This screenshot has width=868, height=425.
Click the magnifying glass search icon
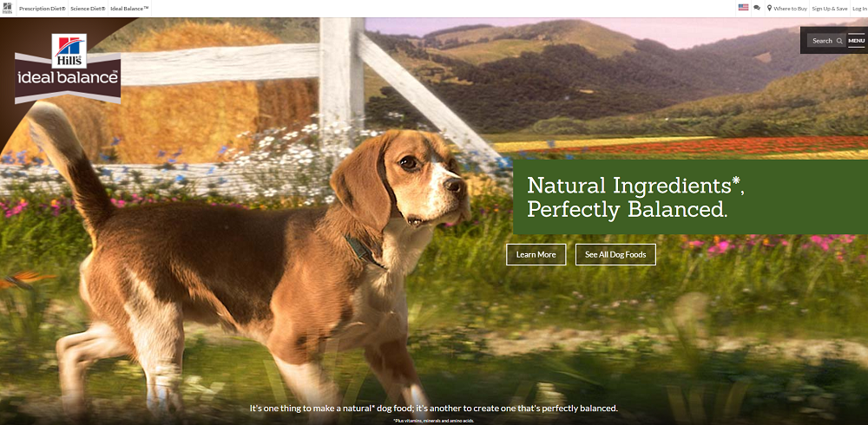pos(839,41)
